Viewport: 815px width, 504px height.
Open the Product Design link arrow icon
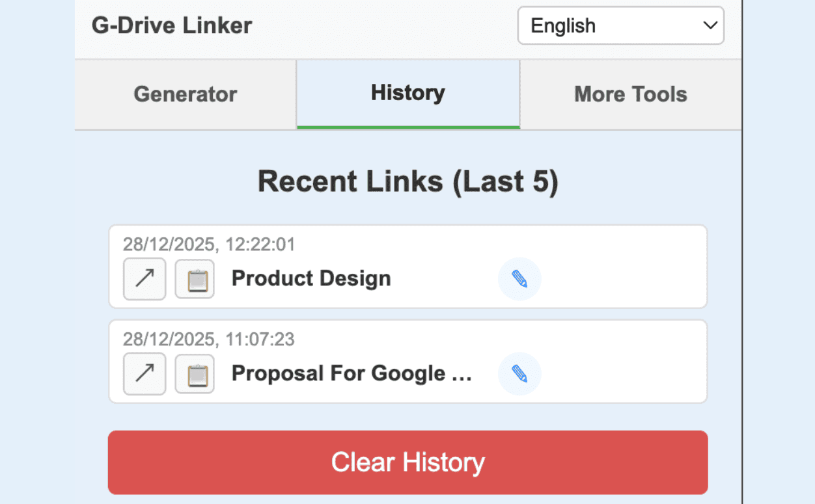tap(145, 279)
